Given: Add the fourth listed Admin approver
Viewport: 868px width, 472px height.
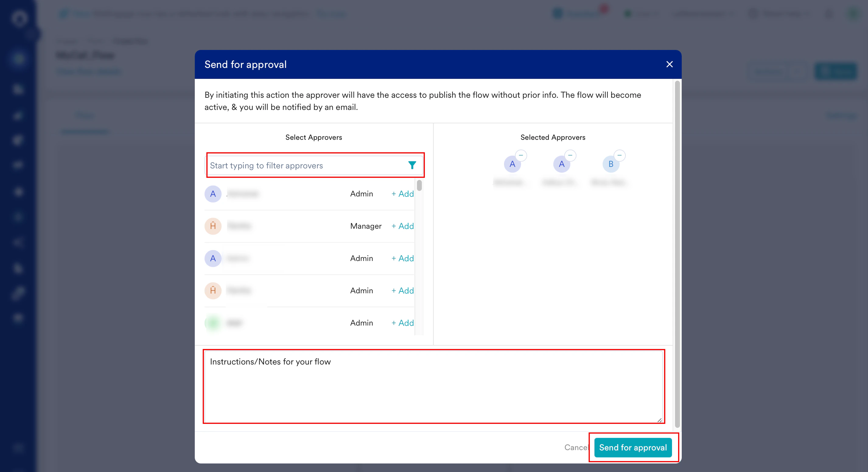Looking at the screenshot, I should click(403, 291).
